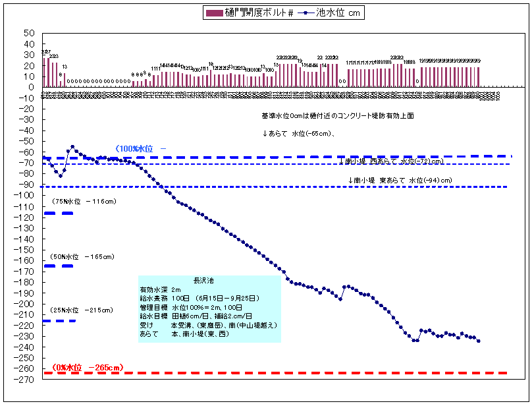This screenshot has width=532, height=404.
Task: Click the 南小堤 西あらて 水位(-72cm) annotation
Action: click(x=391, y=161)
